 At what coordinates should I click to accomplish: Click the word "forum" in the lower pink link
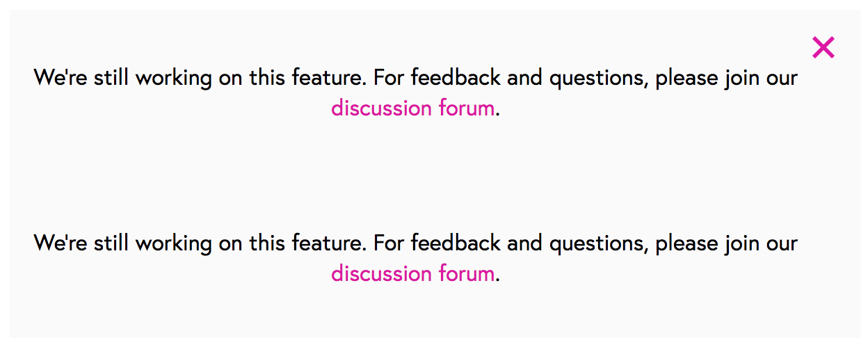point(466,274)
